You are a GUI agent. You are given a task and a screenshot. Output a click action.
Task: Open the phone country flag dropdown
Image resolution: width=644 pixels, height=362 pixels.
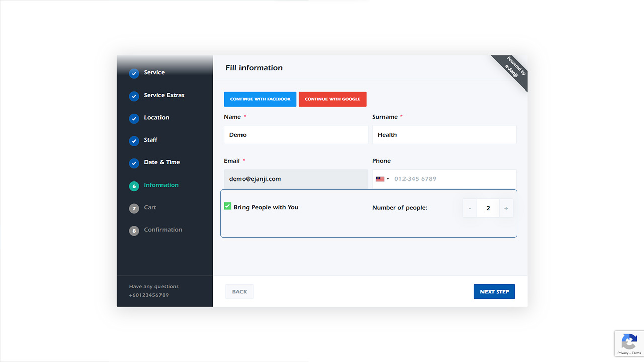[382, 179]
